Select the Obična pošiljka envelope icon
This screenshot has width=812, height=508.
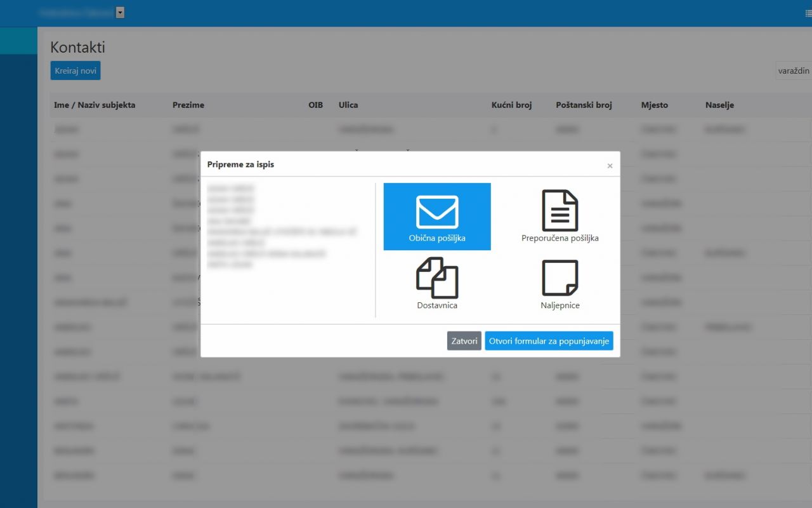[437, 212]
